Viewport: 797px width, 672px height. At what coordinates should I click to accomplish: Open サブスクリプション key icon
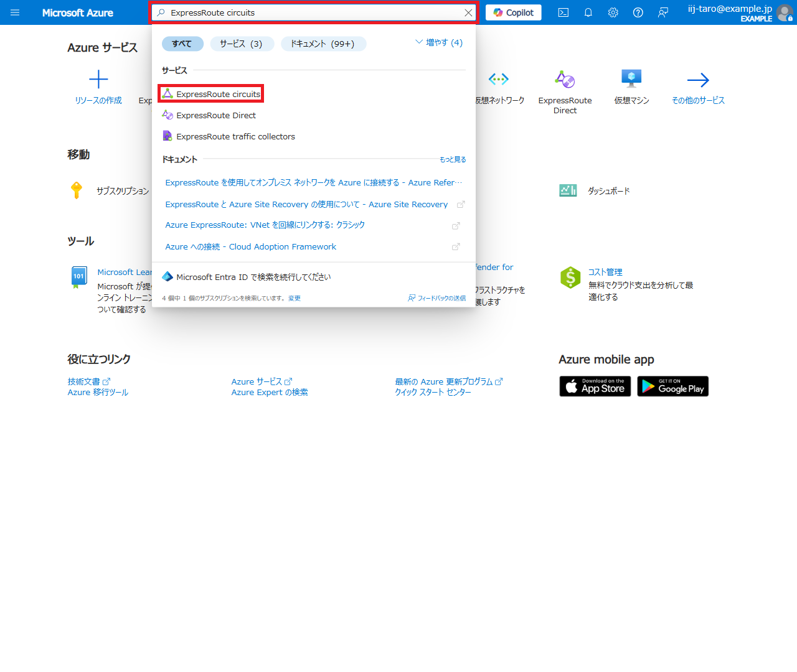coord(77,190)
